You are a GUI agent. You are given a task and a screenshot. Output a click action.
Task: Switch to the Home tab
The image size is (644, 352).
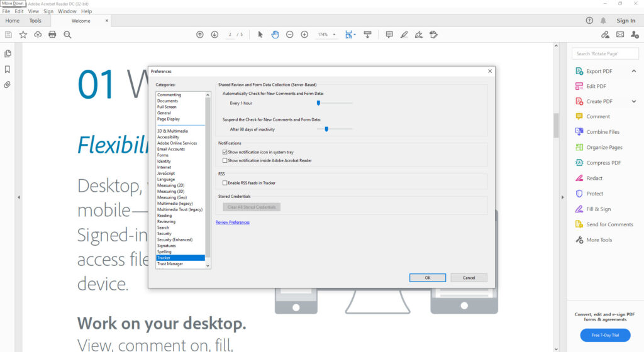pyautogui.click(x=13, y=21)
